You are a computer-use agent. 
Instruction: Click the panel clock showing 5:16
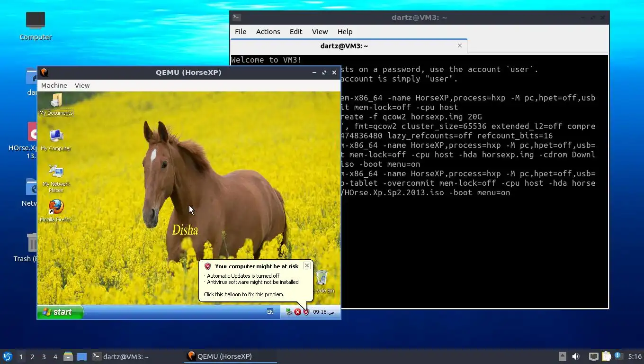tap(635, 356)
